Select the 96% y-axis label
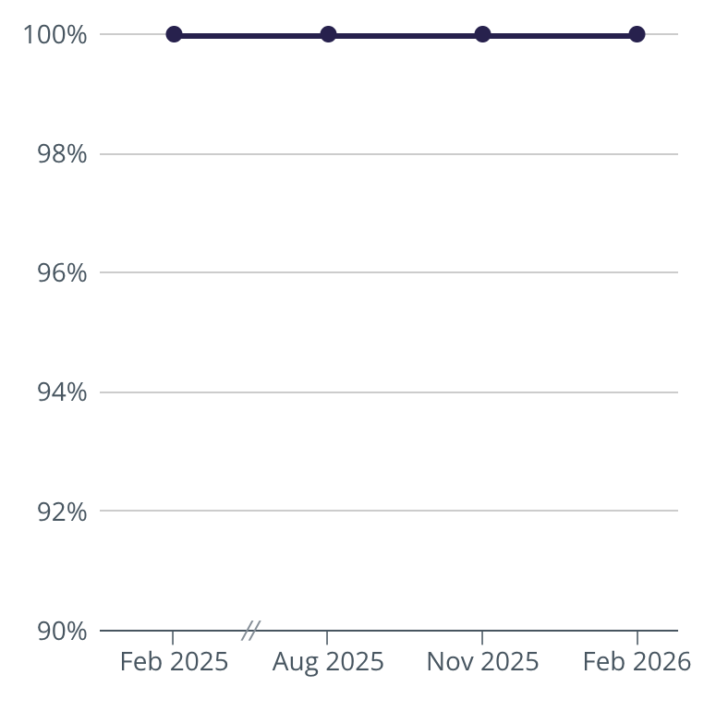728x711 pixels. pos(62,273)
